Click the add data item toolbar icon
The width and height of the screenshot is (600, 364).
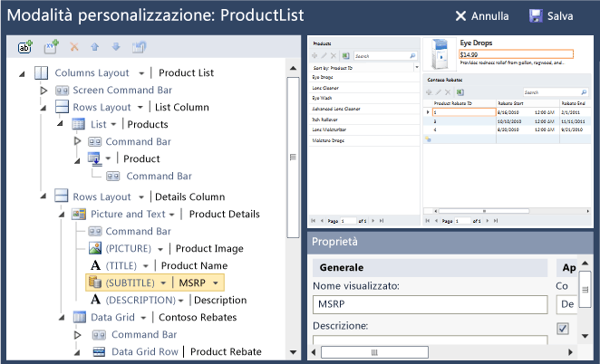tap(51, 46)
